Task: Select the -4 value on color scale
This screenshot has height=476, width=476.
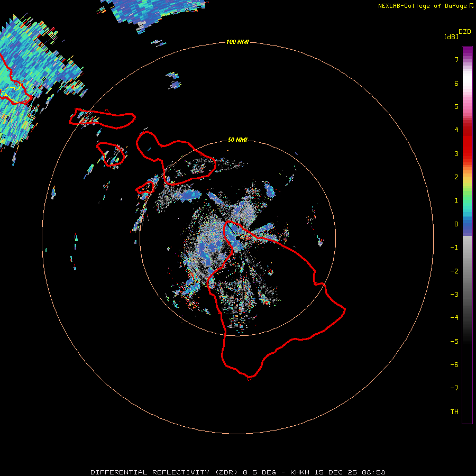Action: pos(454,318)
